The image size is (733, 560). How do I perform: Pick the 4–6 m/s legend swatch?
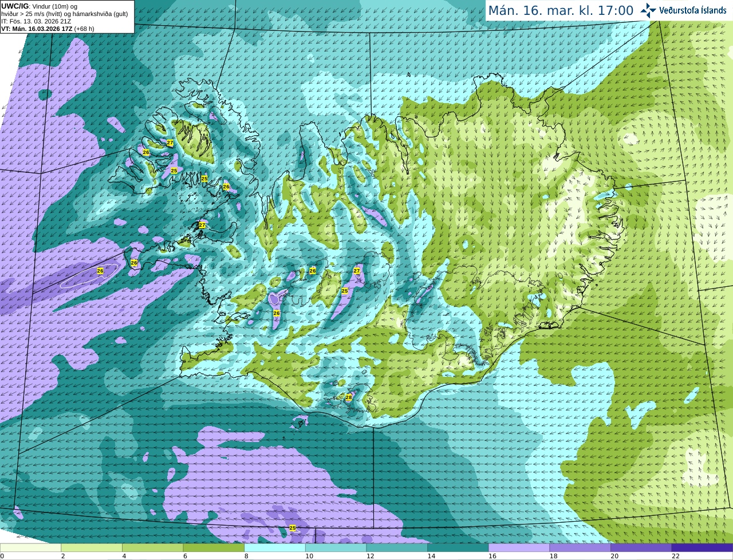point(152,547)
